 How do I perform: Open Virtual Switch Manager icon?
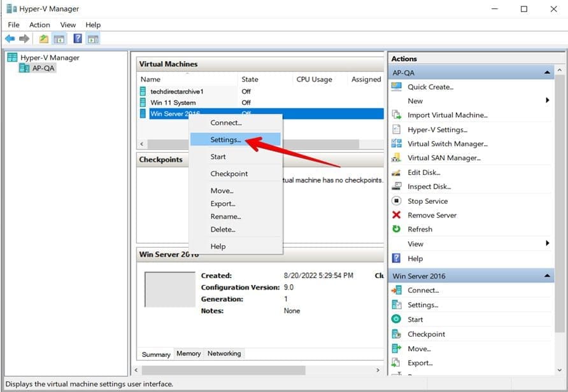coord(397,144)
